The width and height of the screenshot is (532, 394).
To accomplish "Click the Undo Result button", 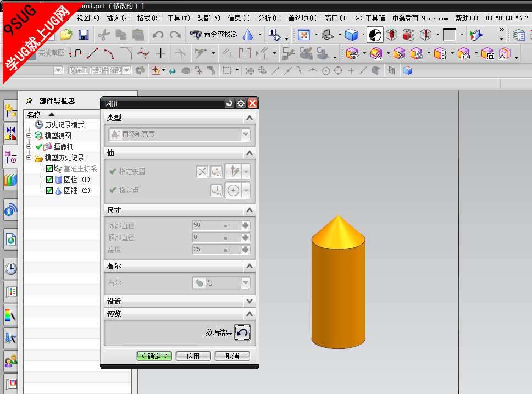I will [x=242, y=332].
